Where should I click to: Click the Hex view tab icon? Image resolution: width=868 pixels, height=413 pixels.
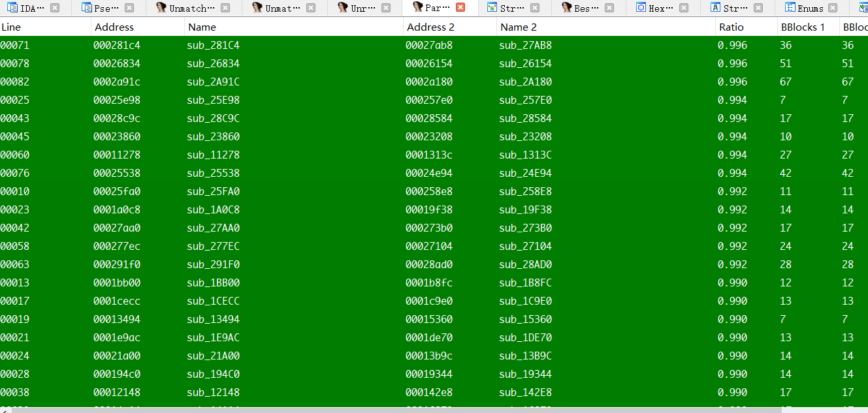click(x=641, y=8)
